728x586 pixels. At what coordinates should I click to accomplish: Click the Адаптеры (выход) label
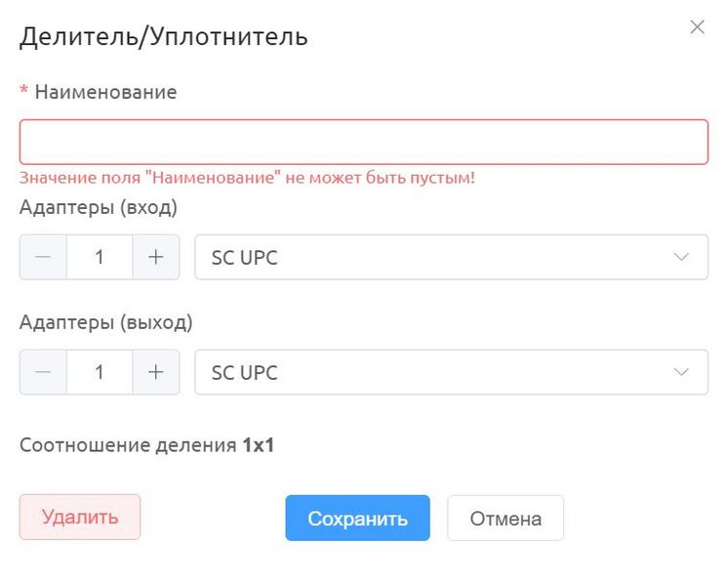105,322
